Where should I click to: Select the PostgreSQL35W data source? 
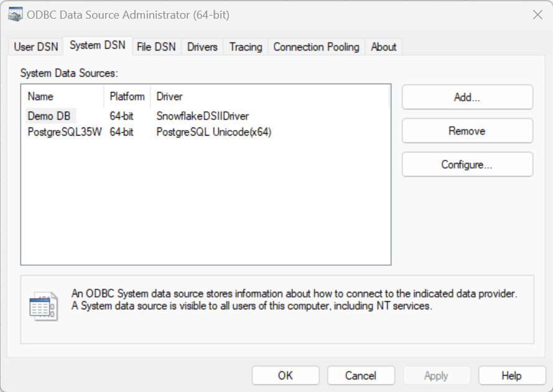(64, 132)
